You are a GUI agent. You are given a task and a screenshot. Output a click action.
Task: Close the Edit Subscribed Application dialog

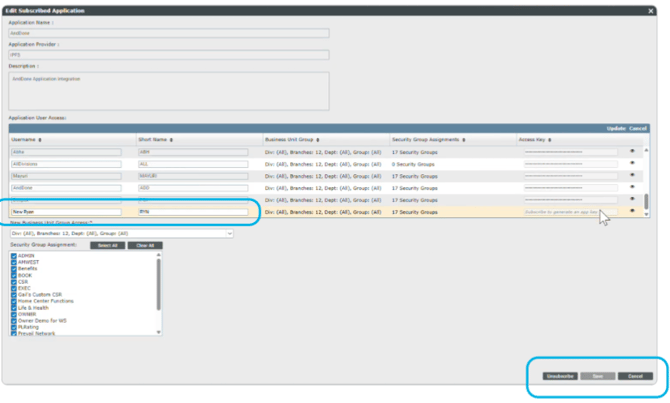click(x=651, y=10)
